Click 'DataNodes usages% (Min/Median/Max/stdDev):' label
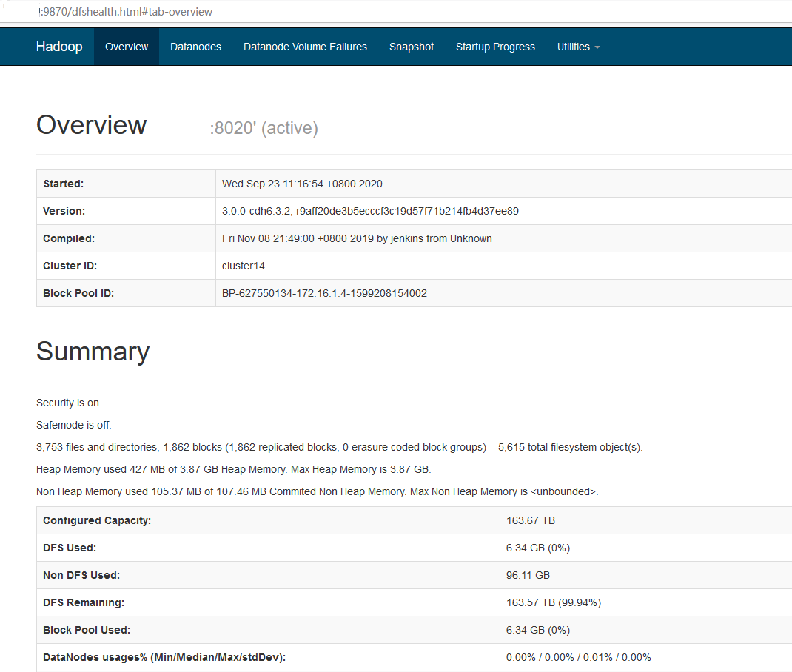The width and height of the screenshot is (792, 672). 164,657
